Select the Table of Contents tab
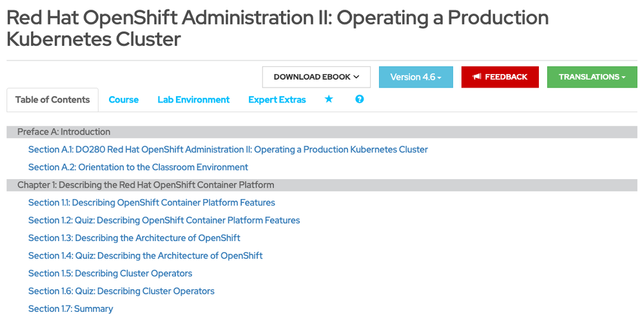 tap(52, 100)
